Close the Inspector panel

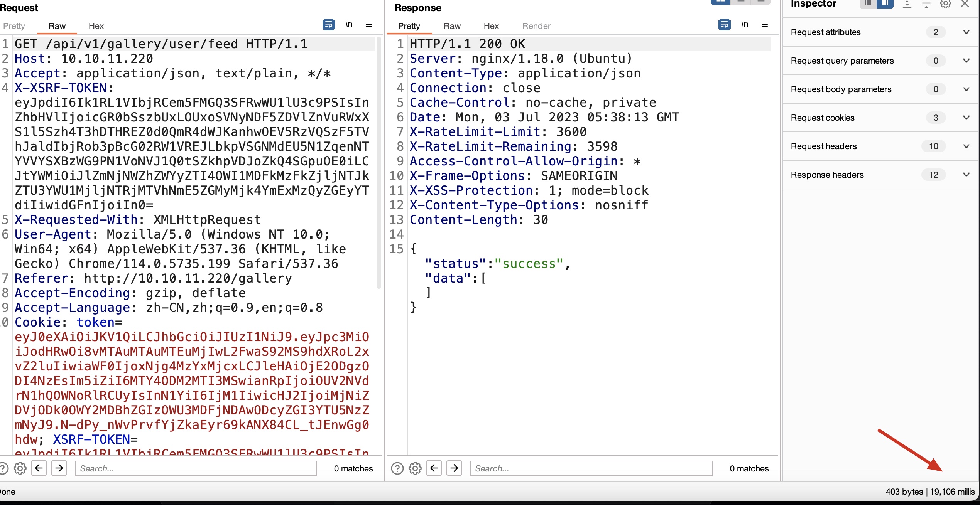coord(965,4)
